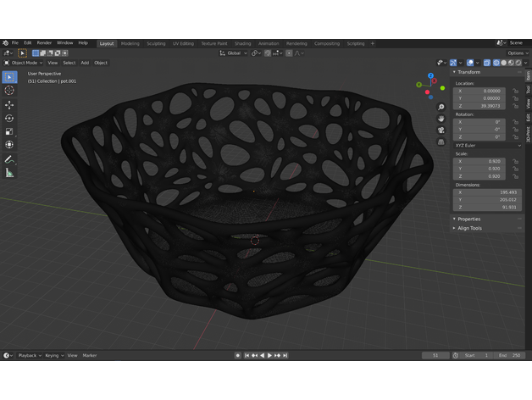Viewport: 532px width, 400px height.
Task: Lock the Location X value
Action: tap(515, 91)
